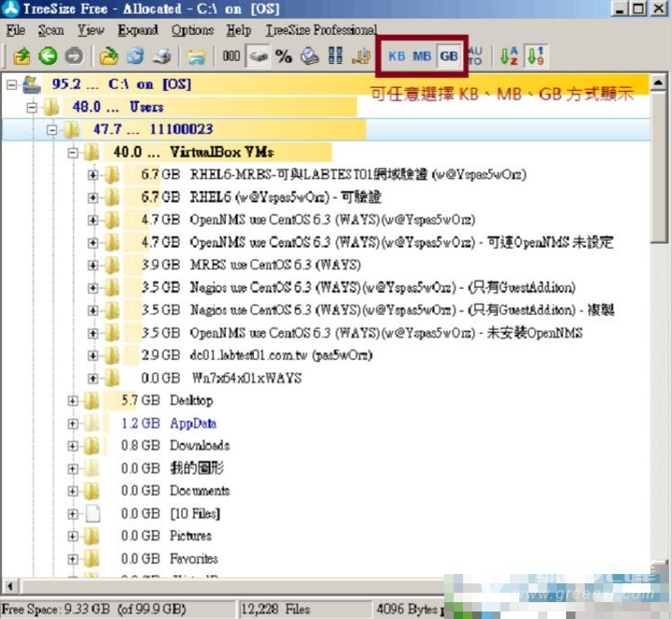Sort by name A-Z icon
Viewport: 672px width, 619px height.
[x=509, y=56]
